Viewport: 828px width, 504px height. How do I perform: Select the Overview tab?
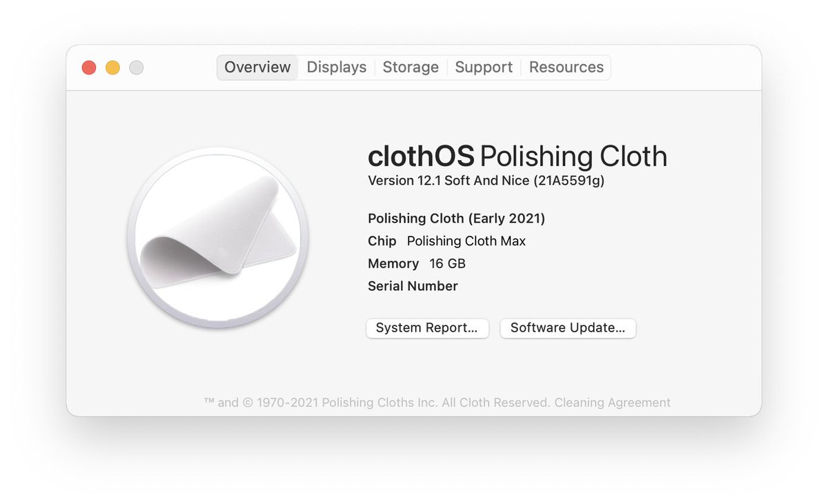point(257,68)
